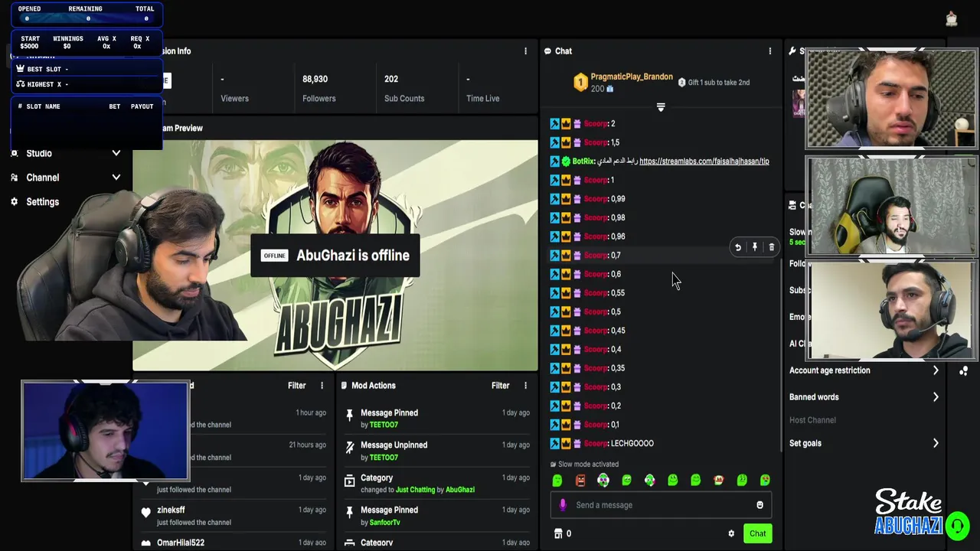The width and height of the screenshot is (980, 551).
Task: Open the emoji picker in message box
Action: click(759, 505)
